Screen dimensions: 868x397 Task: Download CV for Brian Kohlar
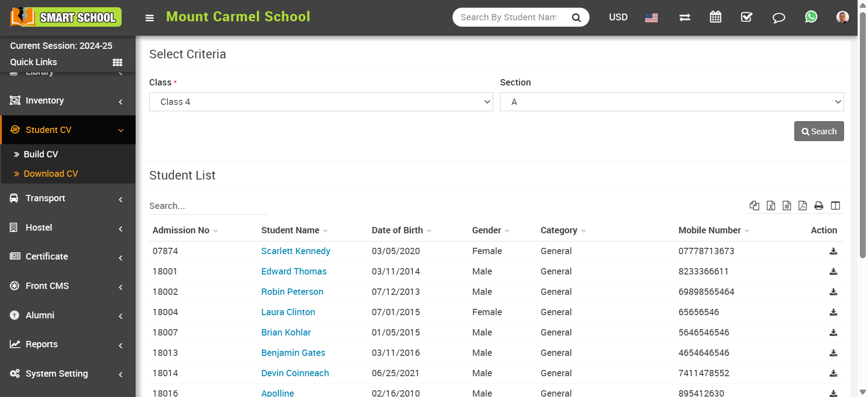pyautogui.click(x=833, y=333)
